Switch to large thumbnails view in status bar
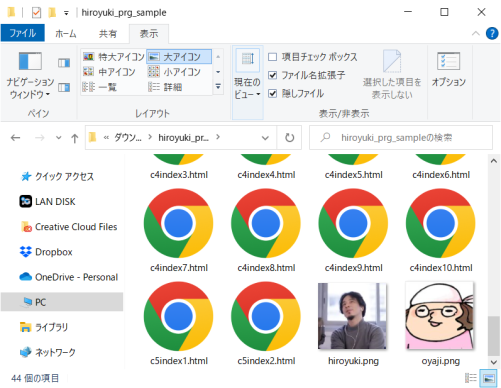Screen dimensions: 501x388 click(489, 378)
